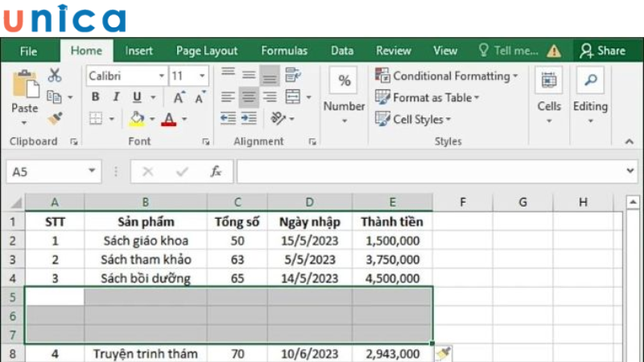The width and height of the screenshot is (644, 362).
Task: Click the Cut scissors icon
Action: click(55, 76)
